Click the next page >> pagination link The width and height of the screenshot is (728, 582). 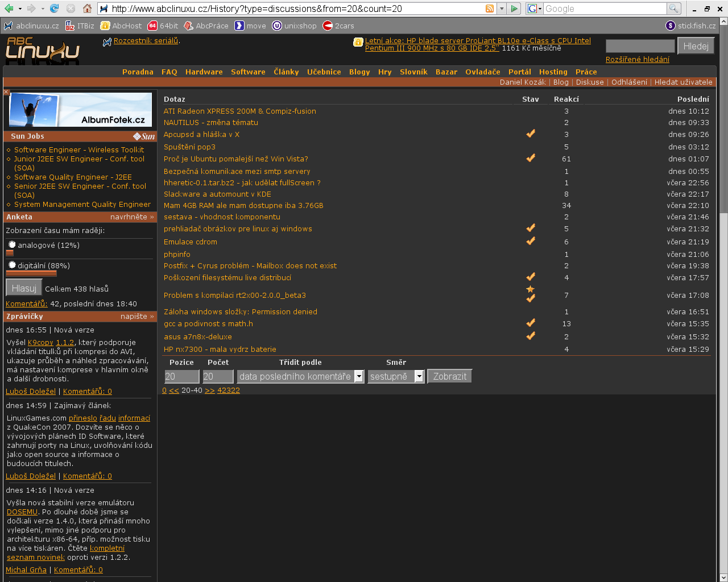[x=209, y=390]
